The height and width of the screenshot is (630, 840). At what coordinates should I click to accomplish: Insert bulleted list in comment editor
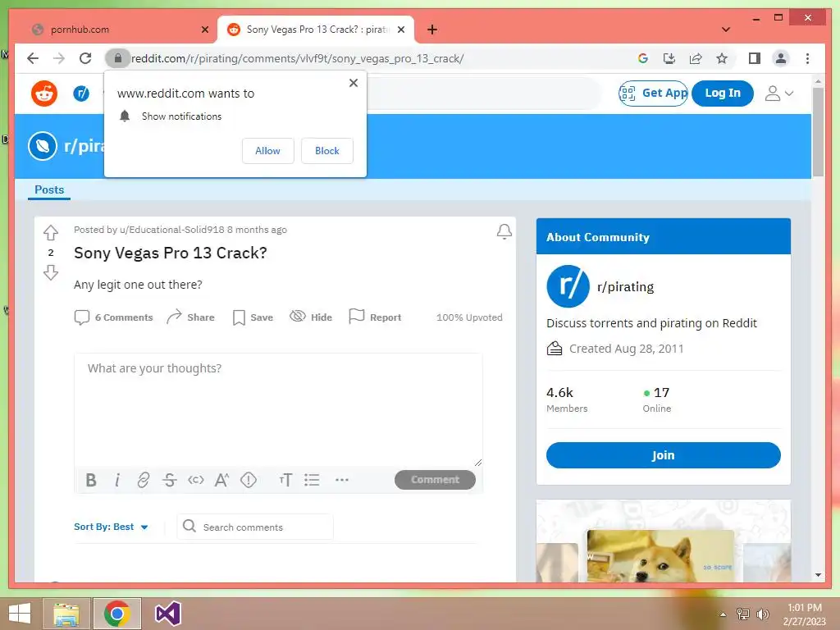click(312, 480)
